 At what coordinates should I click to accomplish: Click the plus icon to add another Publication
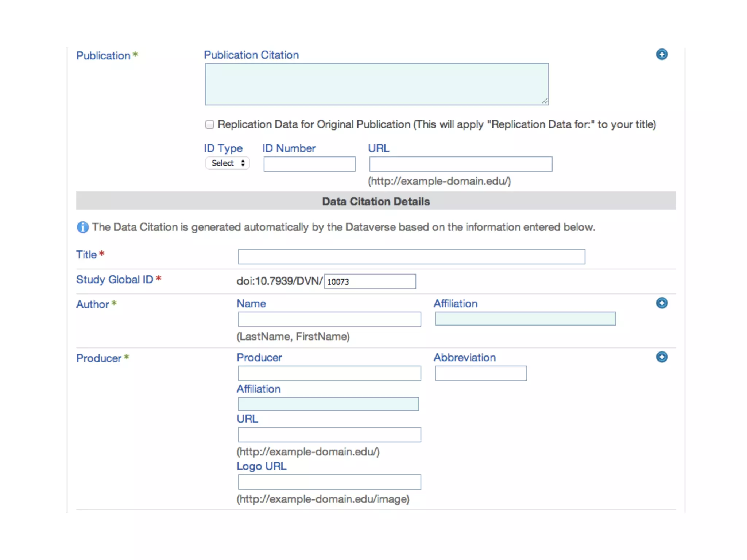[x=661, y=54]
